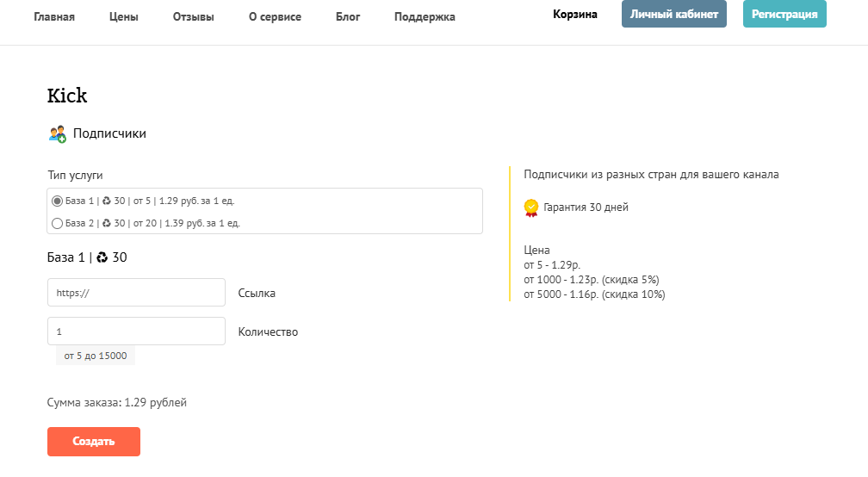The width and height of the screenshot is (868, 477).
Task: Select the База 1 radio option
Action: pyautogui.click(x=57, y=201)
